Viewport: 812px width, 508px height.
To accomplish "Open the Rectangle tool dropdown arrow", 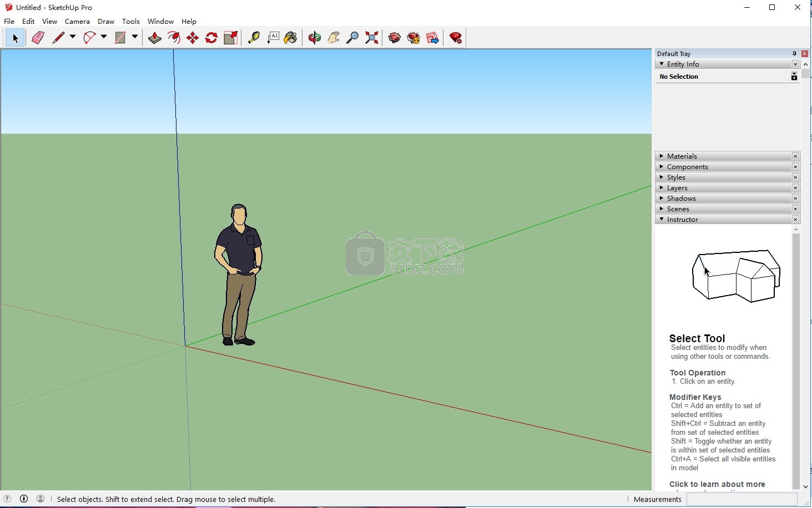I will click(135, 37).
